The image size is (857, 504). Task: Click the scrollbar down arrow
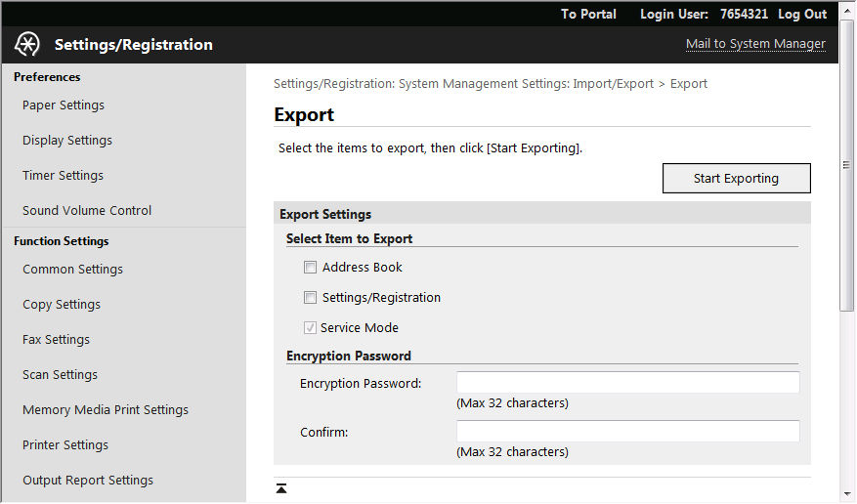(846, 494)
